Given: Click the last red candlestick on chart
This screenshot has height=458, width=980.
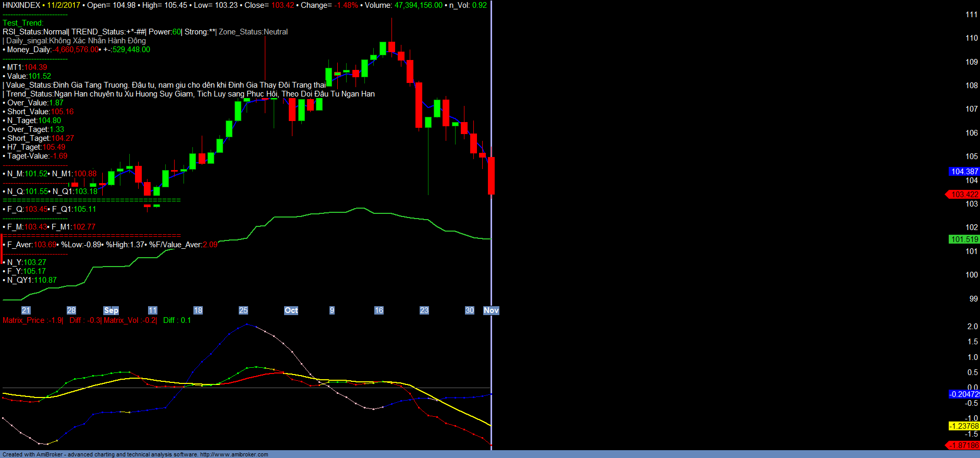Looking at the screenshot, I should pos(491,176).
